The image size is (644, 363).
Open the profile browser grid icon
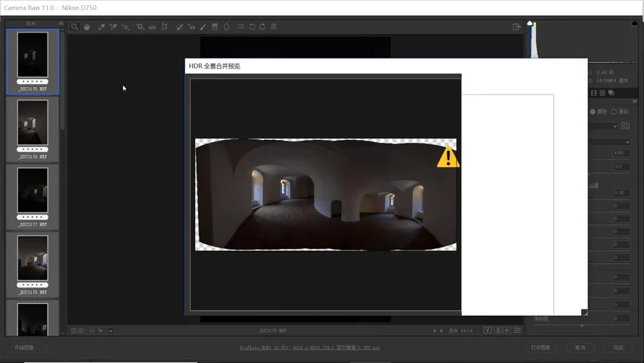point(626,126)
